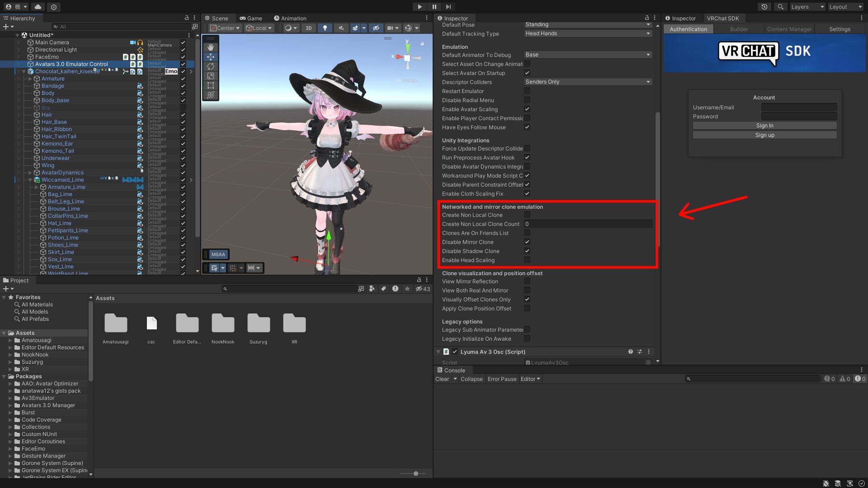Viewport: 868px width, 488px height.
Task: Select the Rotate tool
Action: [210, 66]
